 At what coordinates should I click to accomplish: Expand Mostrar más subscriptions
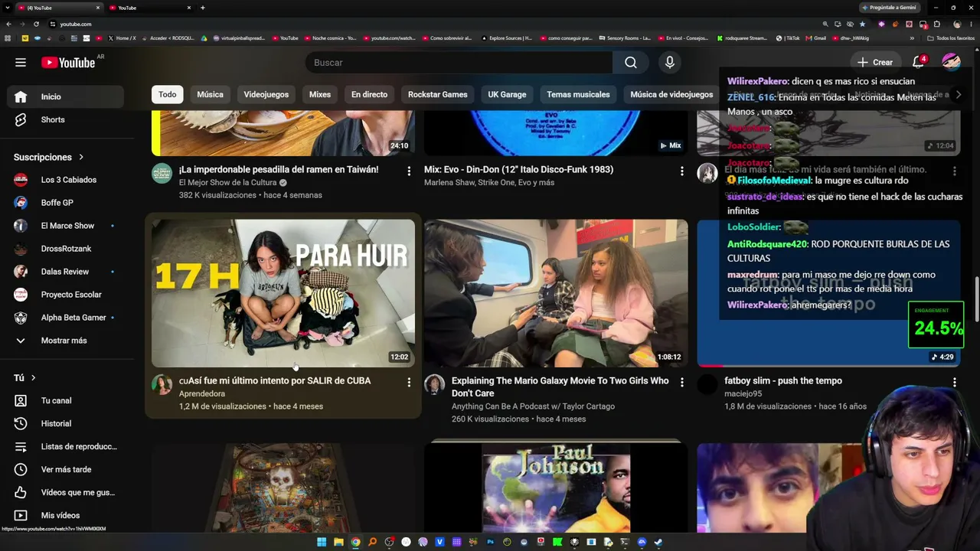[x=65, y=341]
